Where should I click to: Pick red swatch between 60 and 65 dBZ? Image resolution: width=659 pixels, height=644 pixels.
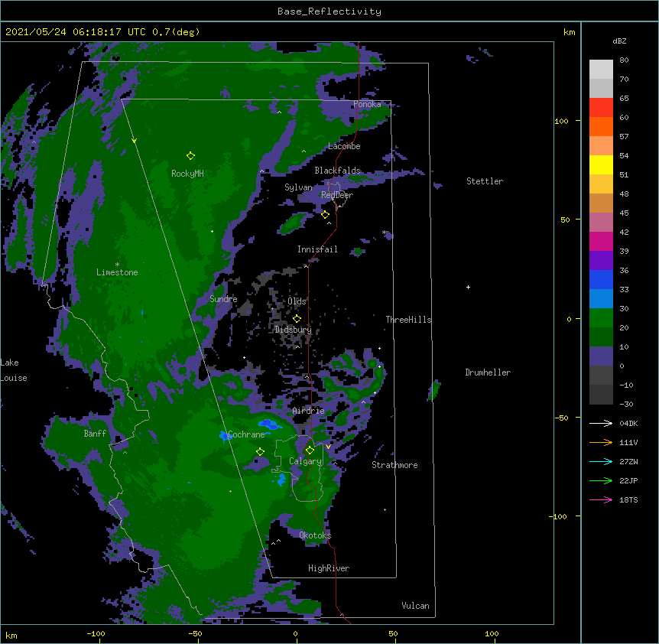601,107
